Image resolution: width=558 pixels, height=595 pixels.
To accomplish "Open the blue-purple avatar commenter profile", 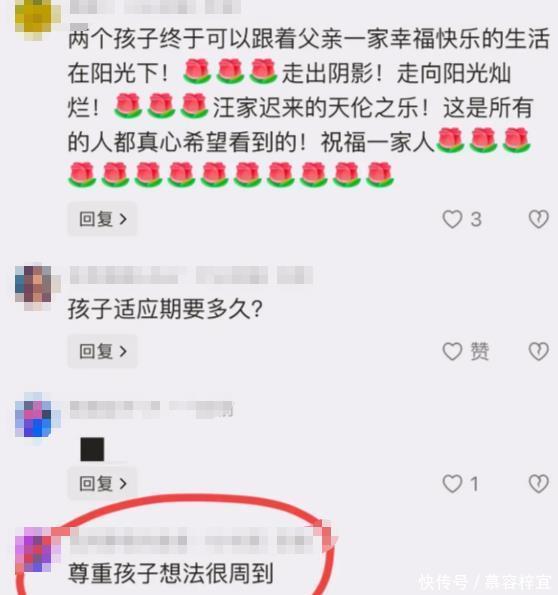I will tap(37, 419).
